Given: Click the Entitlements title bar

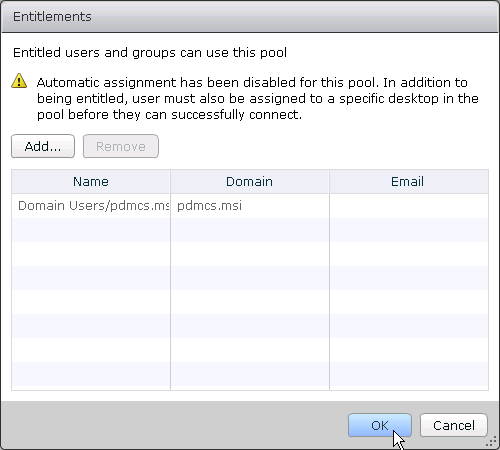Looking at the screenshot, I should 250,17.
